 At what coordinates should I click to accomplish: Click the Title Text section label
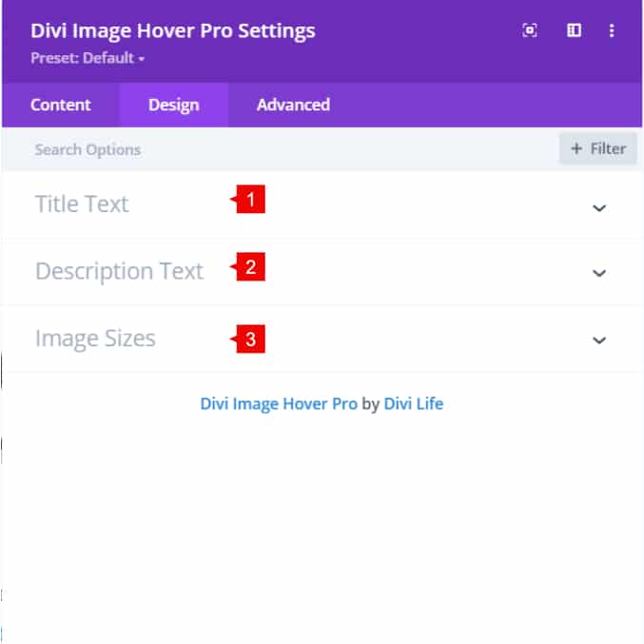[82, 205]
